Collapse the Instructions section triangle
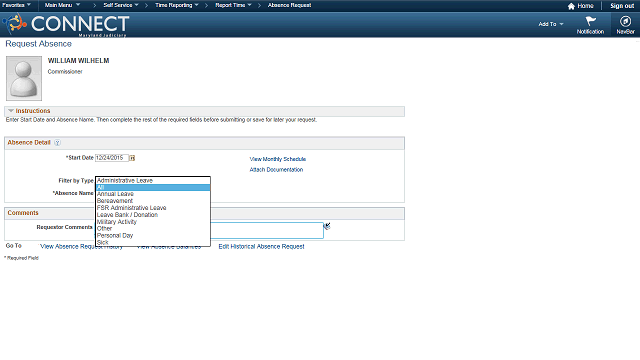The height and width of the screenshot is (360, 640). pyautogui.click(x=11, y=111)
